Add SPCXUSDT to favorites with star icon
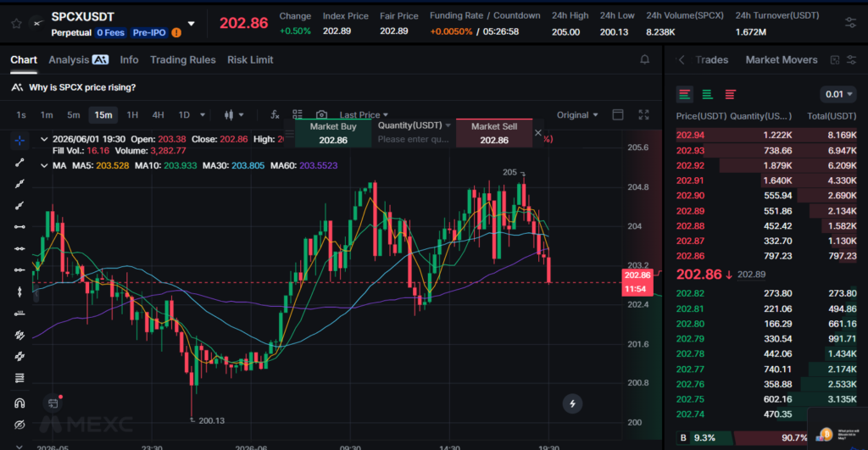Screen dimensions: 868x450 coord(17,23)
